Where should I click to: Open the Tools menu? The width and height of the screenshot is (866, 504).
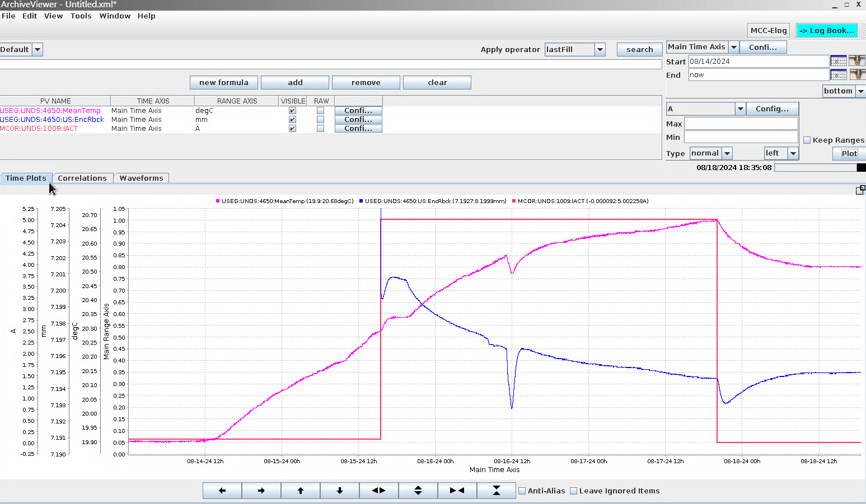(x=81, y=16)
